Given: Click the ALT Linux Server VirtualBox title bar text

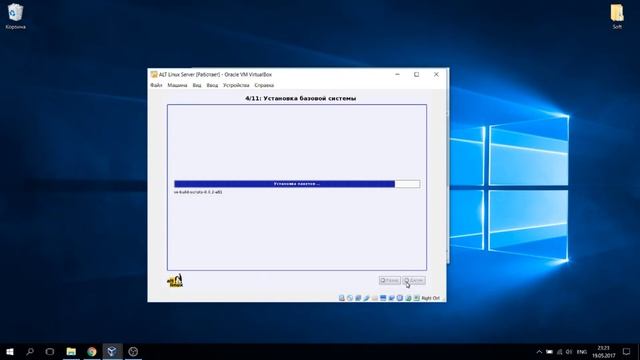Looking at the screenshot, I should click(215, 74).
